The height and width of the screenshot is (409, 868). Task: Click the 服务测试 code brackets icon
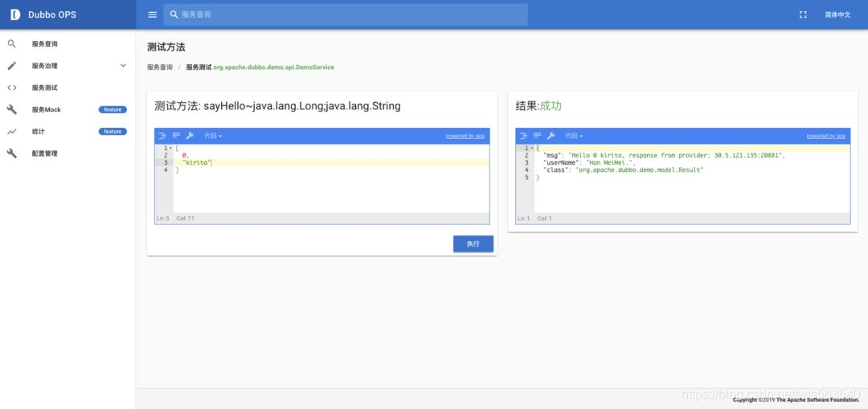tap(11, 88)
